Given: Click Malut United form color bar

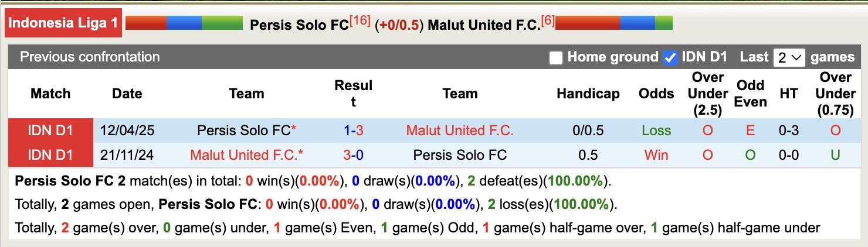Looking at the screenshot, I should point(613,23).
